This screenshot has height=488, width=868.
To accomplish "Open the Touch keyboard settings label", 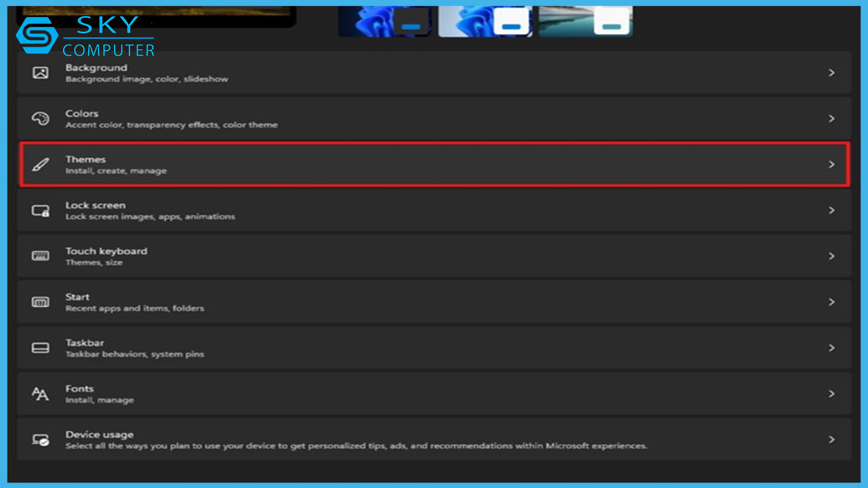I will 106,251.
